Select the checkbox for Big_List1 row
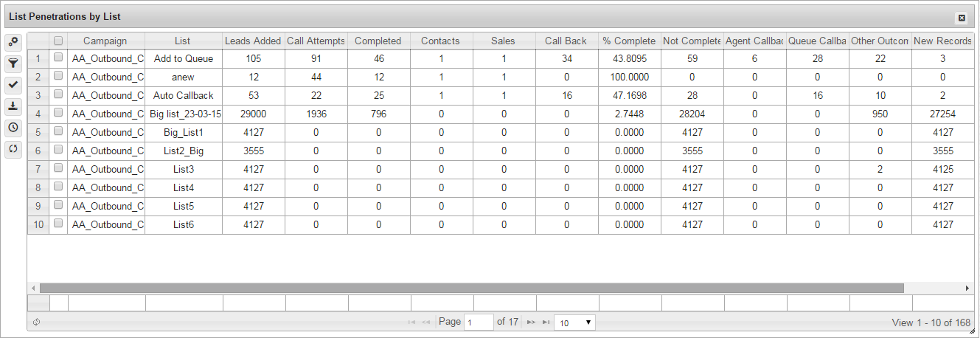The height and width of the screenshot is (338, 980). click(x=58, y=132)
